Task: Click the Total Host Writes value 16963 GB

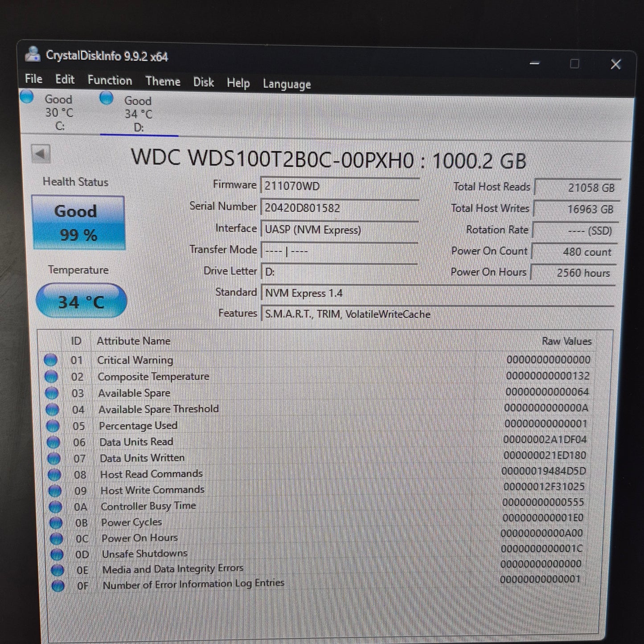Action: tap(577, 209)
